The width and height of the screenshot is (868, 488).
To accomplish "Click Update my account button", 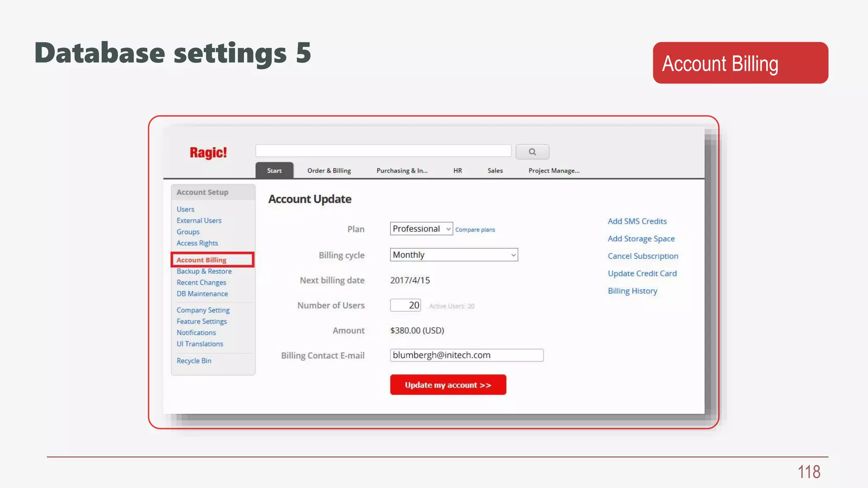I will coord(448,385).
